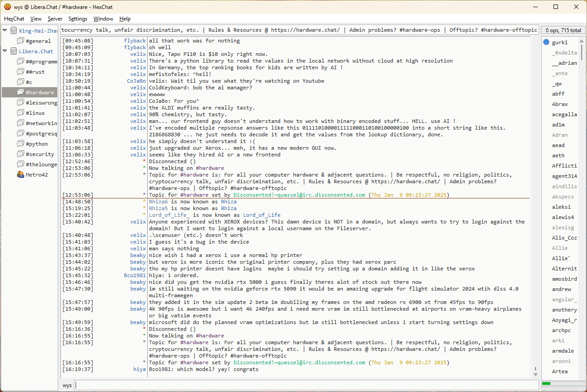Switch to the #postgresql channel
This screenshot has width=587, height=392.
click(x=41, y=134)
